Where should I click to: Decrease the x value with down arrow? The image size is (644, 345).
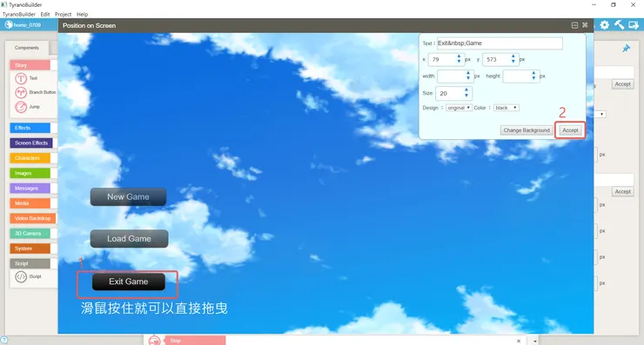(x=459, y=62)
